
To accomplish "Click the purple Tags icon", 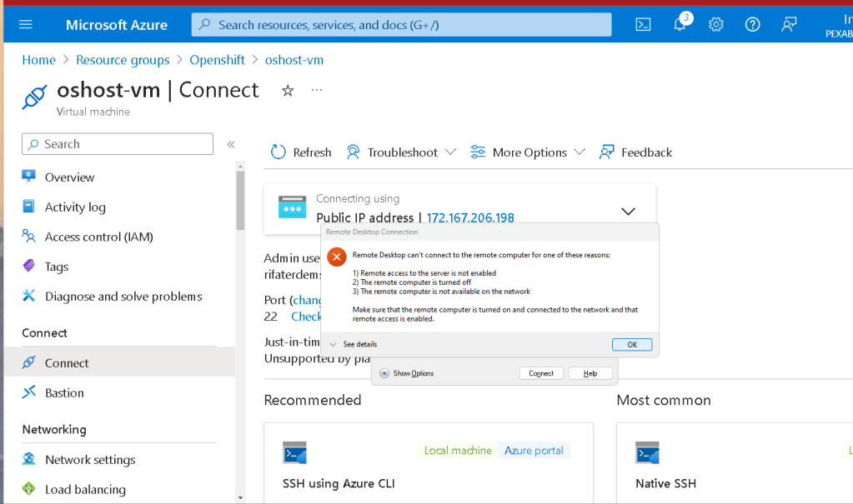I will coord(29,266).
